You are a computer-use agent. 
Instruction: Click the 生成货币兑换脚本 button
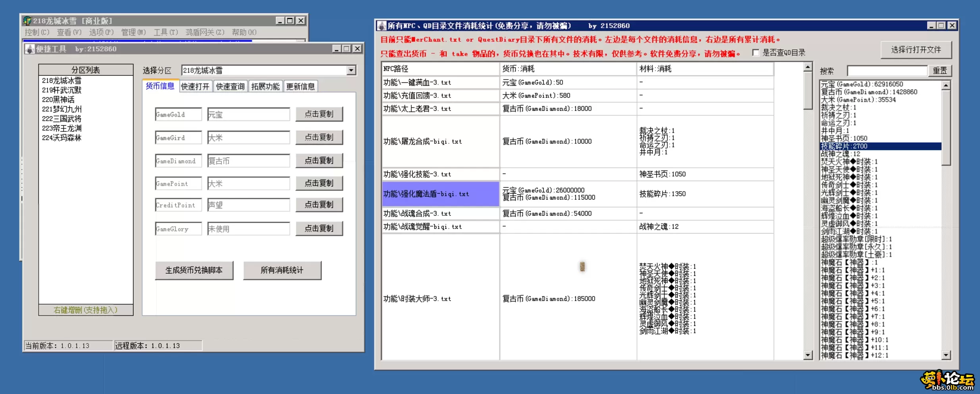(x=194, y=270)
